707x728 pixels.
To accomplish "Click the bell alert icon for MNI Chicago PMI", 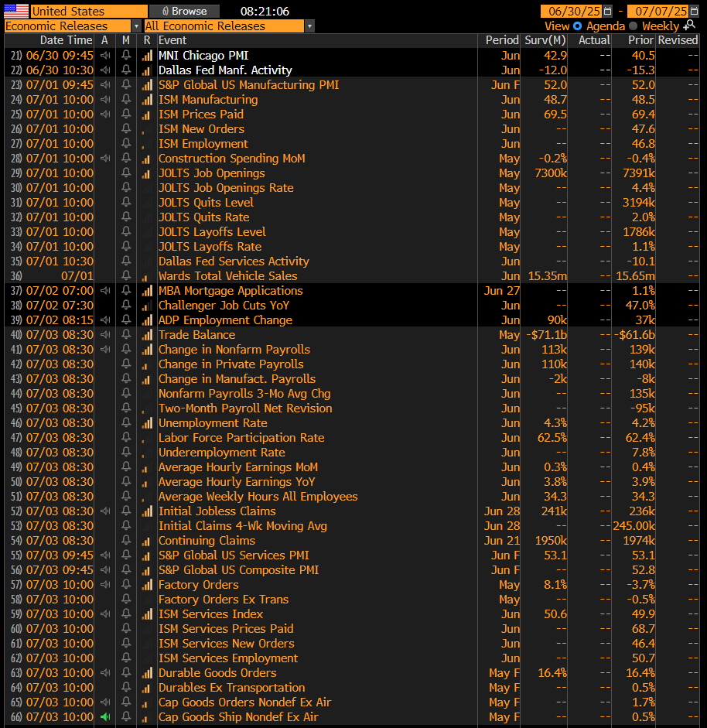I will coord(126,55).
